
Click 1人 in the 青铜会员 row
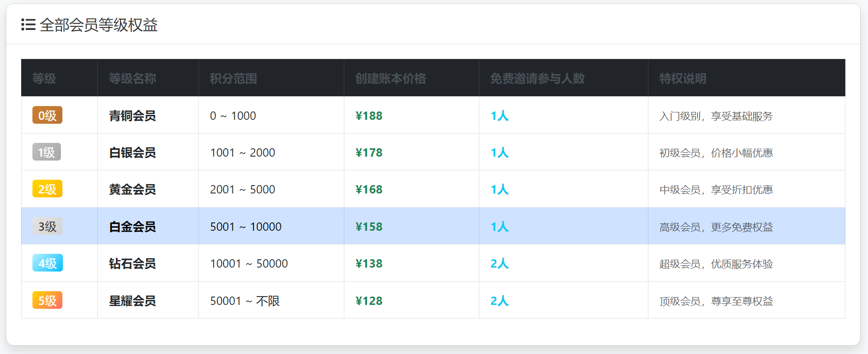(x=500, y=116)
